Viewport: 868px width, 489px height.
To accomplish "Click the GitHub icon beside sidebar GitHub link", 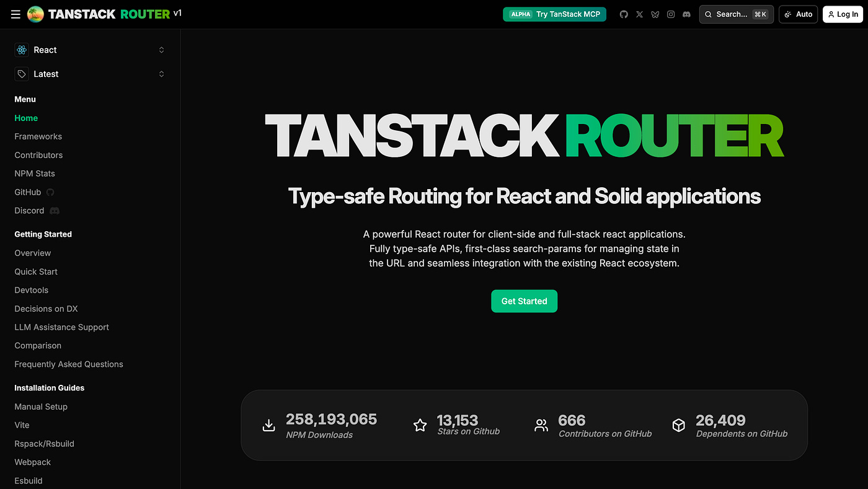I will 50,192.
